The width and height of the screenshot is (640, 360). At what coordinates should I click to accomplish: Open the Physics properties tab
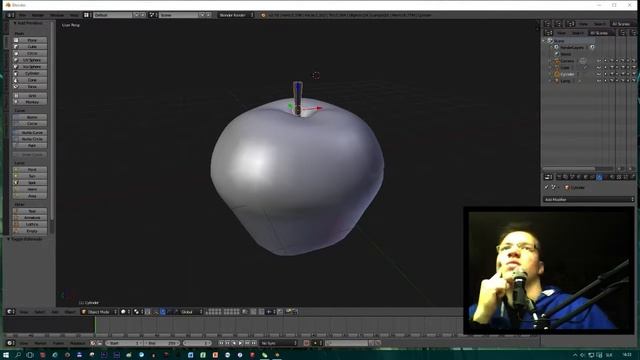(632, 177)
